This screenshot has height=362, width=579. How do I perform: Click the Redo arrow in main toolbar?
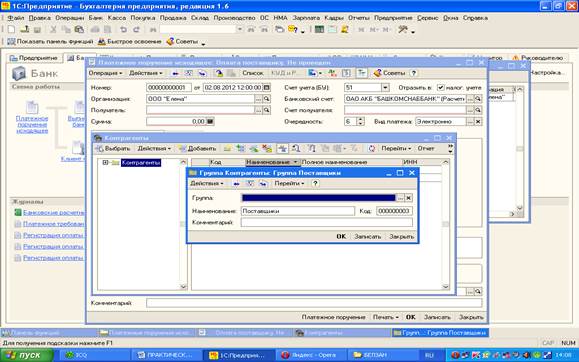pyautogui.click(x=136, y=30)
